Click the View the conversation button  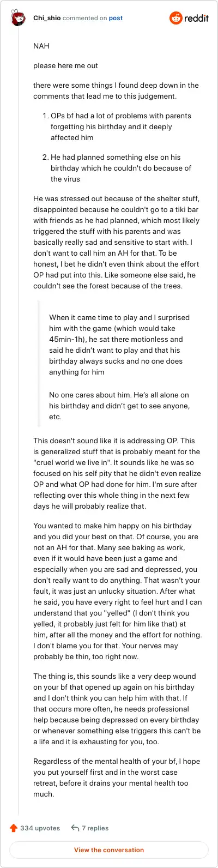[x=109, y=850]
